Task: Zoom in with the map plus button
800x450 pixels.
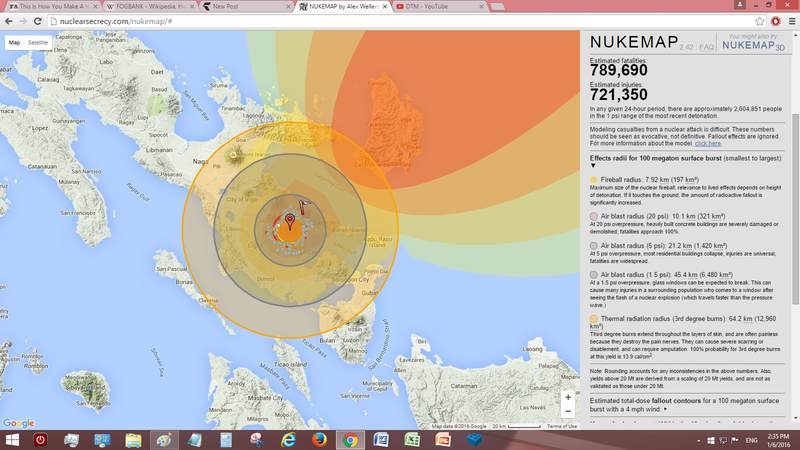Action: [x=568, y=397]
